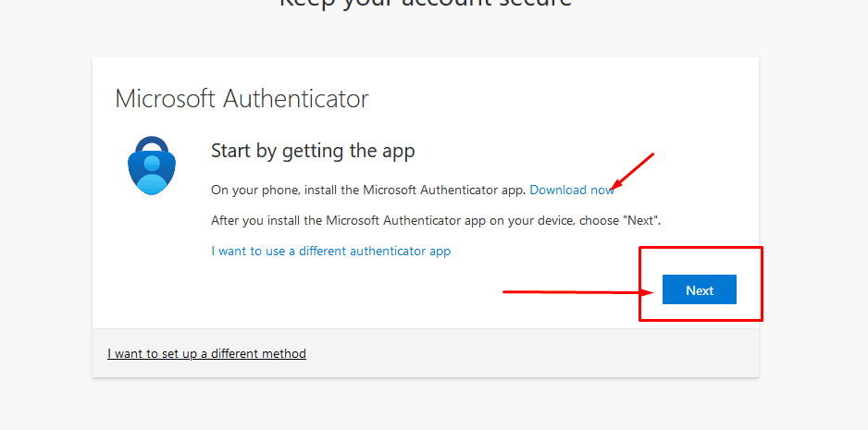Click the After you install instruction text
The height and width of the screenshot is (430, 868).
click(436, 220)
